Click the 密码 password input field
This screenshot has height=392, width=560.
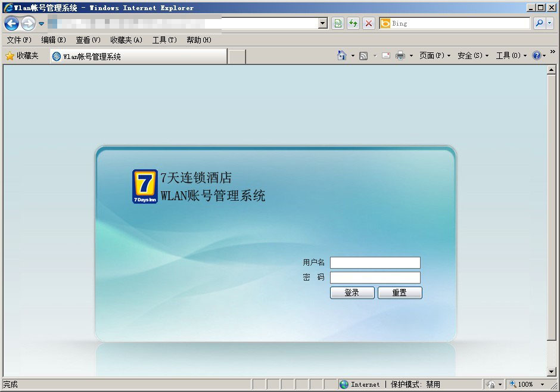pos(375,278)
